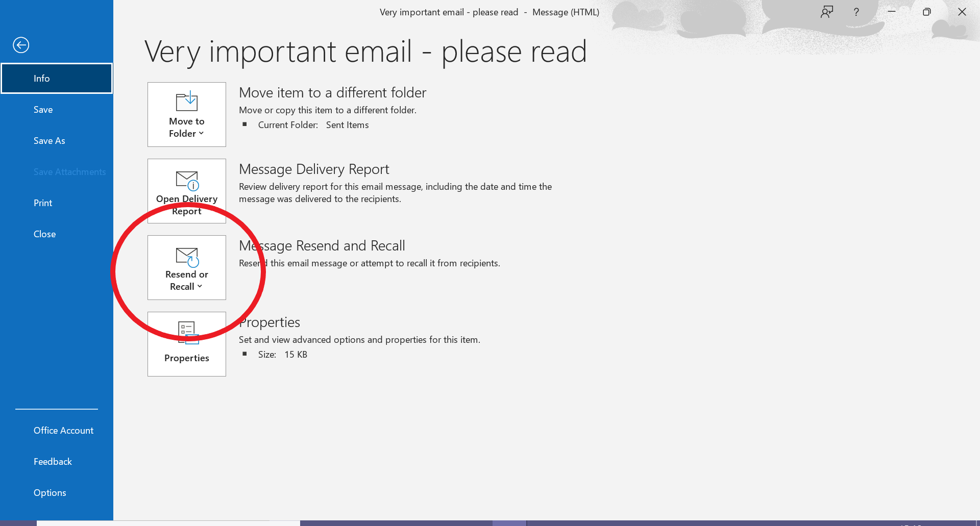Image resolution: width=980 pixels, height=526 pixels.
Task: Select the Info tab
Action: [x=57, y=78]
